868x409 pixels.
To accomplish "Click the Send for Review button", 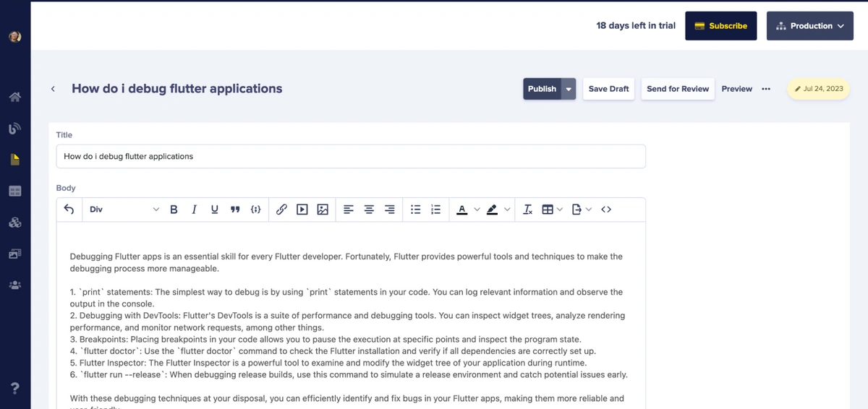I will [677, 89].
